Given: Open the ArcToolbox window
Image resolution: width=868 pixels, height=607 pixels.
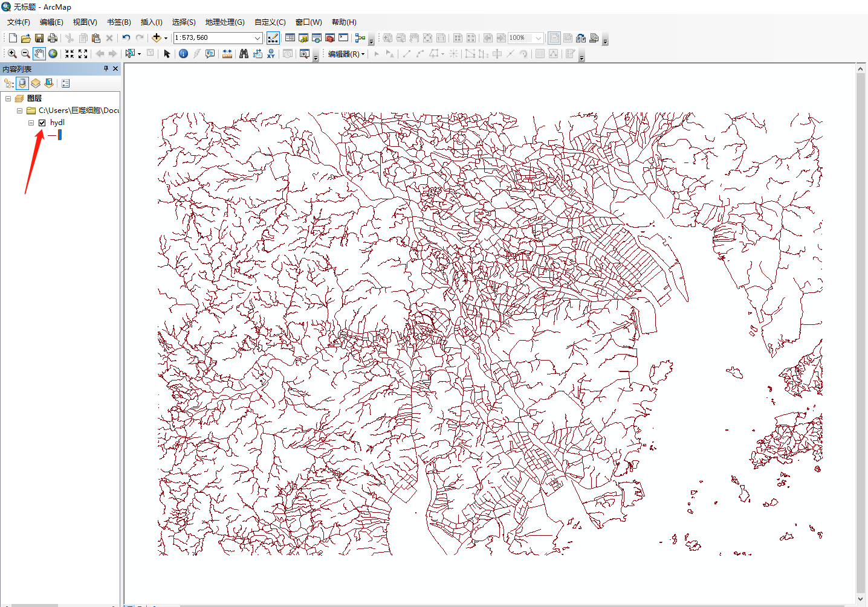Looking at the screenshot, I should coord(329,37).
